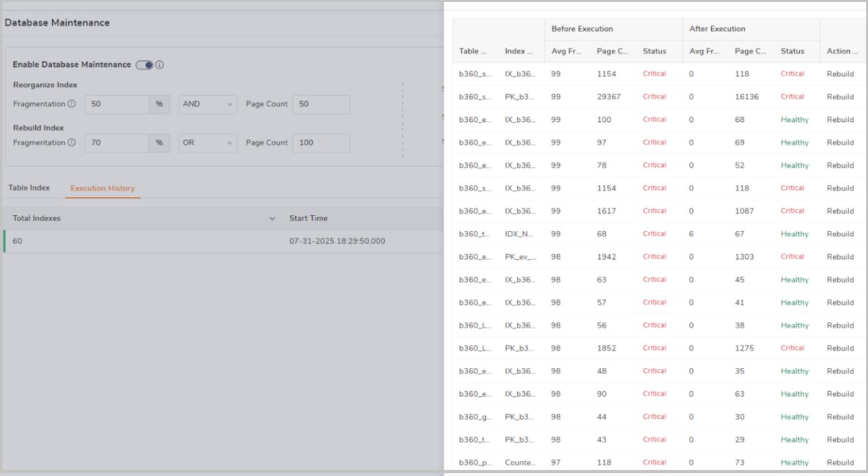Click the Total Indexes column filter chevron
868x476 pixels.
click(x=272, y=218)
